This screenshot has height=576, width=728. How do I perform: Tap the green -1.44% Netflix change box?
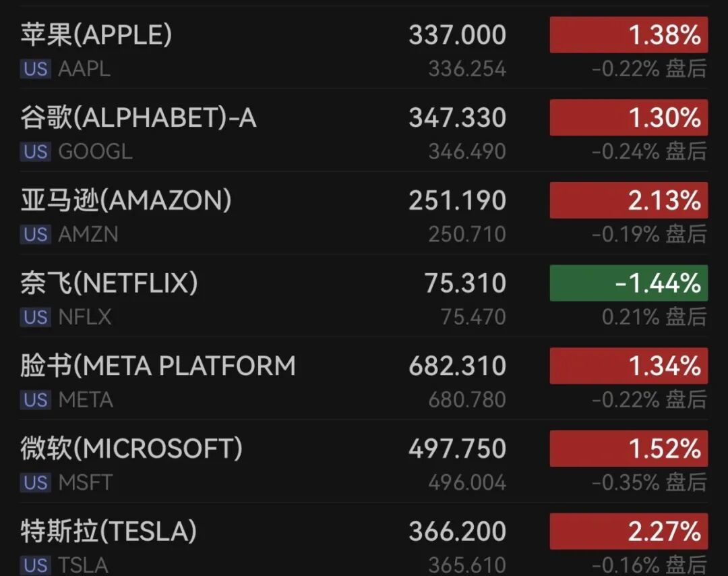click(x=629, y=283)
